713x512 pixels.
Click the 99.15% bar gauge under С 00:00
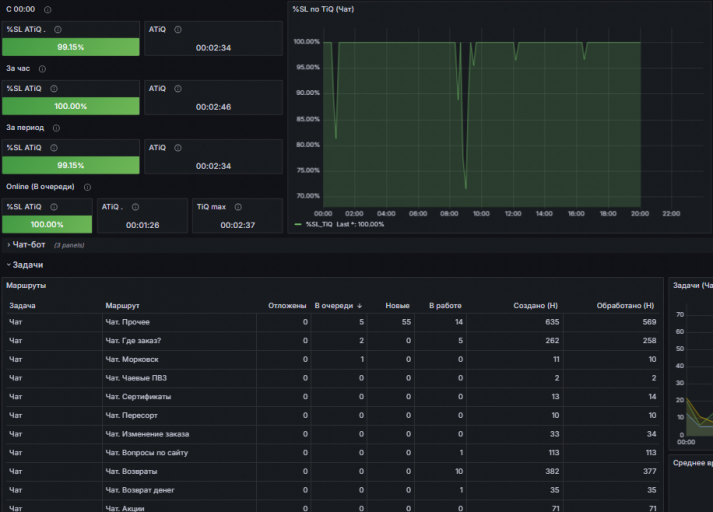point(70,47)
